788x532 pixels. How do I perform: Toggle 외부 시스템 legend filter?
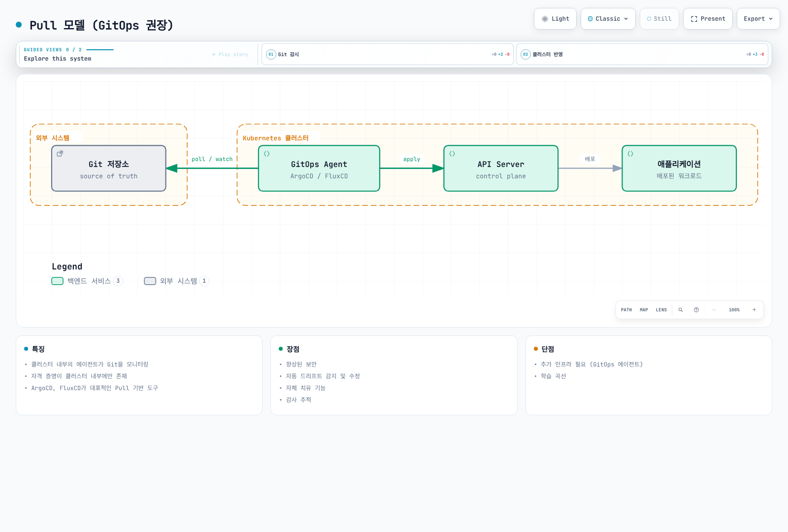(176, 281)
